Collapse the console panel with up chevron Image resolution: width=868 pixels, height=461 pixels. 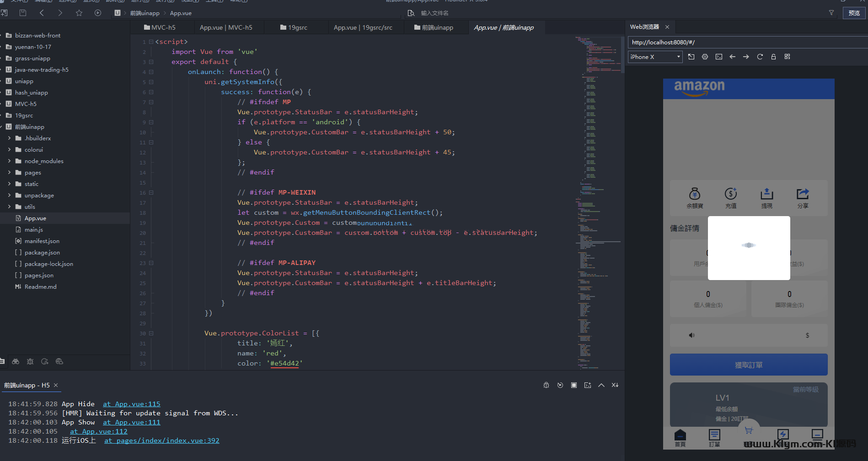point(601,385)
